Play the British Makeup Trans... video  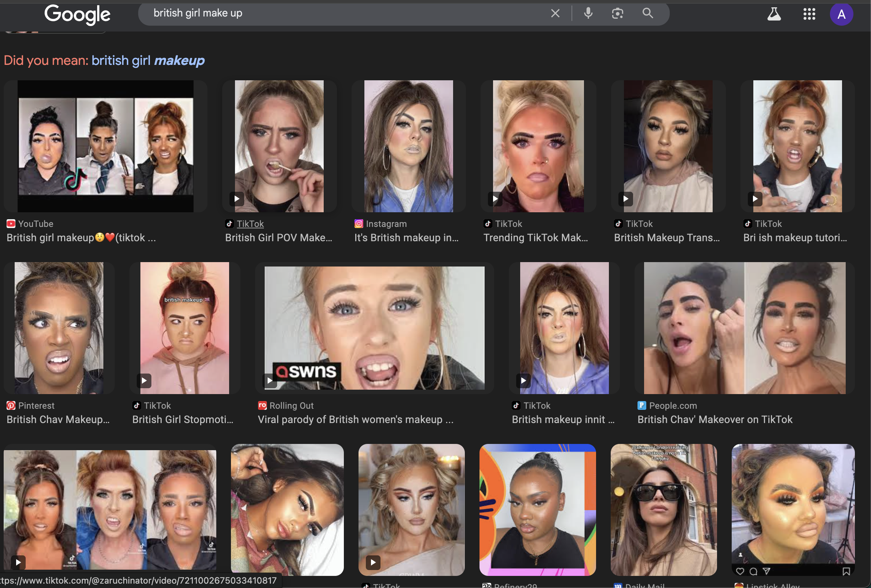pyautogui.click(x=668, y=146)
